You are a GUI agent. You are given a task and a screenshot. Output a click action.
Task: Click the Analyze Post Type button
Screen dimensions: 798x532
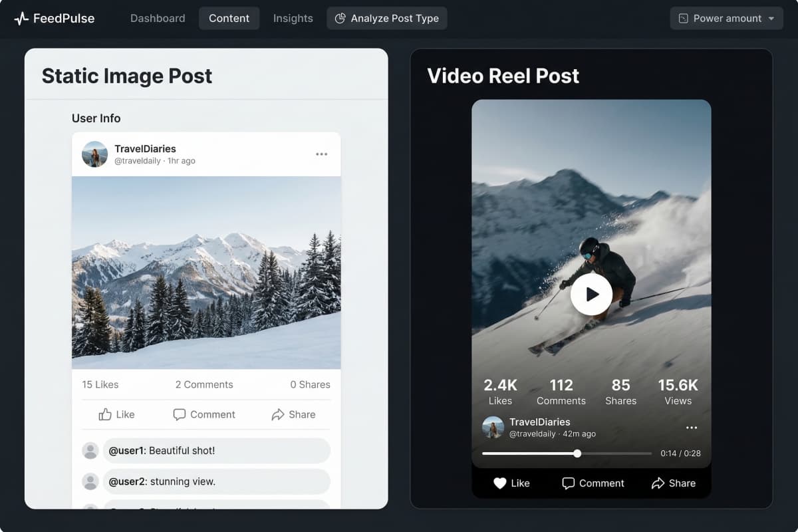pos(387,19)
